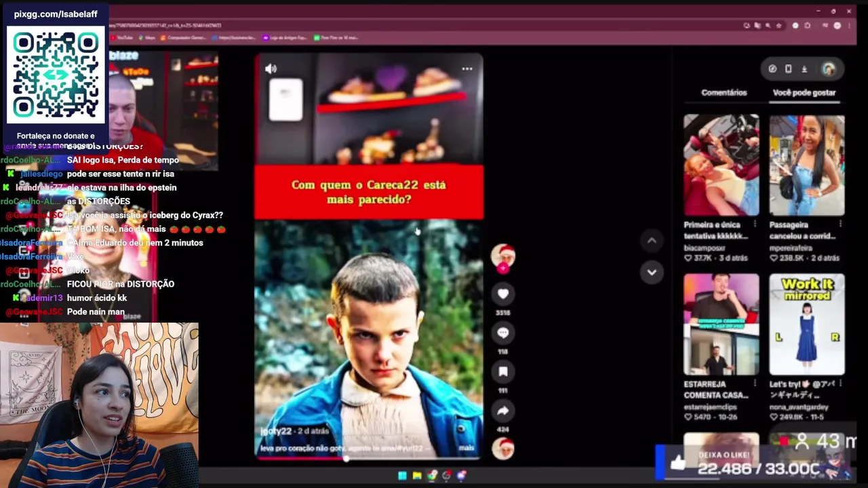Go to previous video with up chevron
This screenshot has height=488, width=868.
[652, 241]
